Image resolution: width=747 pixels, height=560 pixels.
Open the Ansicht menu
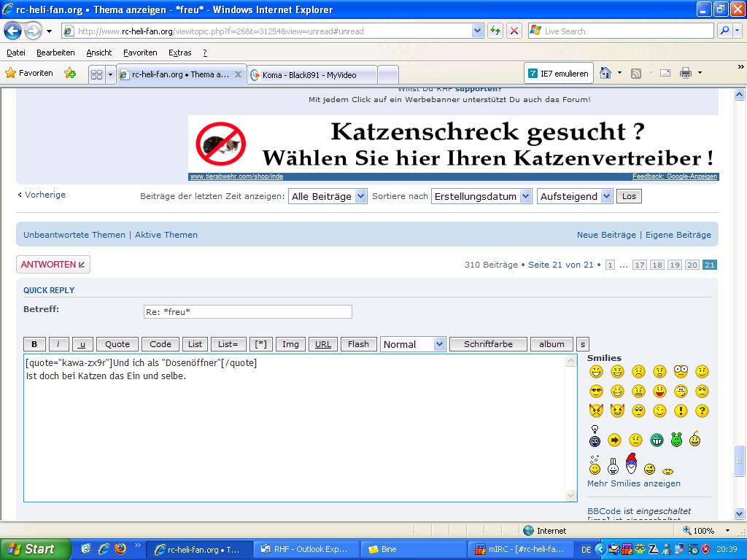click(x=99, y=52)
